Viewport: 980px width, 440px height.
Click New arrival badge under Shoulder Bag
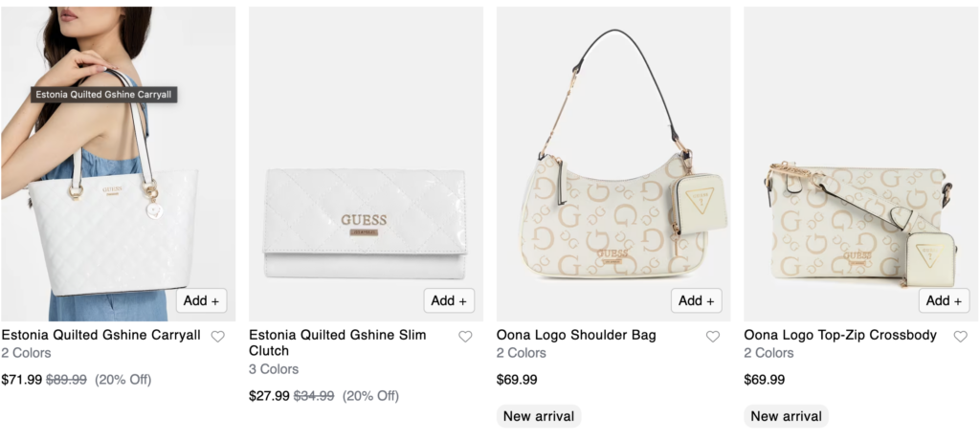pyautogui.click(x=539, y=416)
